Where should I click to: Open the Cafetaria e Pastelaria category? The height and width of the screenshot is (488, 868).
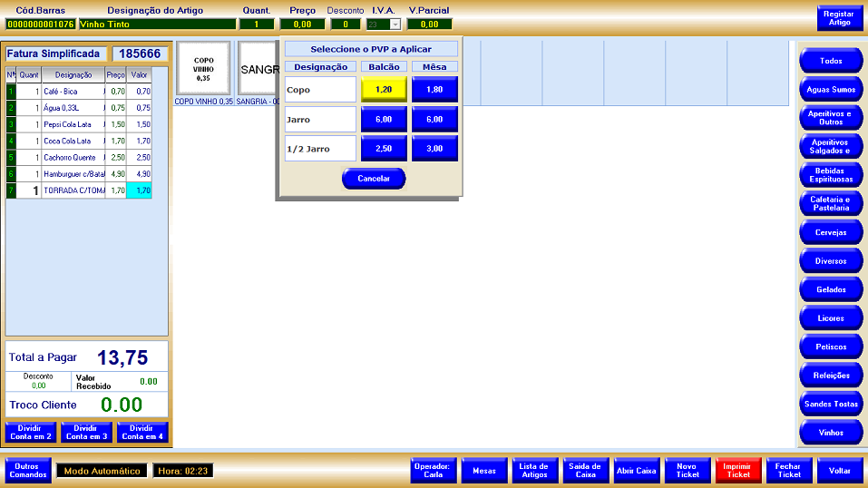point(830,203)
